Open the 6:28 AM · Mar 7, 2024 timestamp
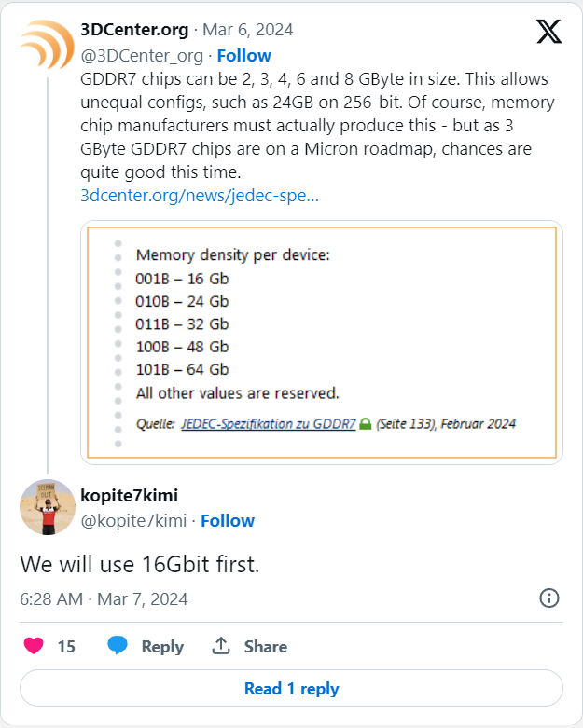Viewport: 583px width, 728px height. [x=104, y=599]
